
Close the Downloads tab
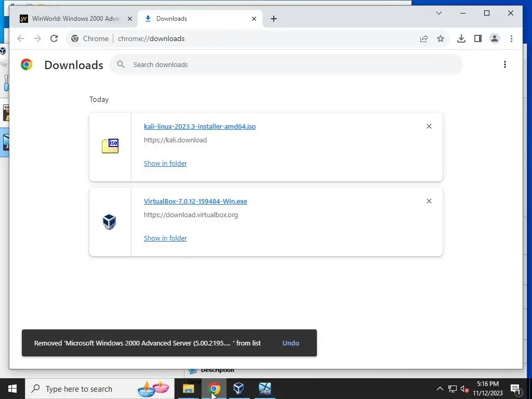[x=254, y=19]
